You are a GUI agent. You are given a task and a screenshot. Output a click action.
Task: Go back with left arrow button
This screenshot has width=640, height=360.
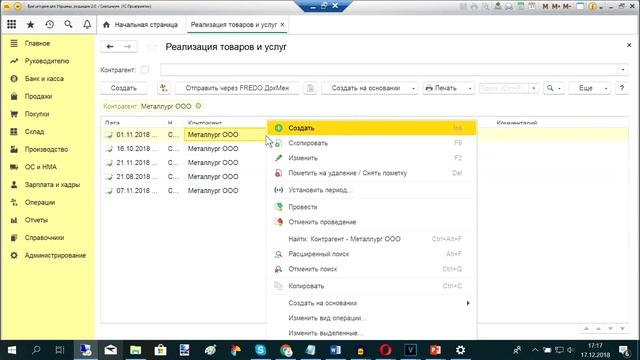coord(110,47)
